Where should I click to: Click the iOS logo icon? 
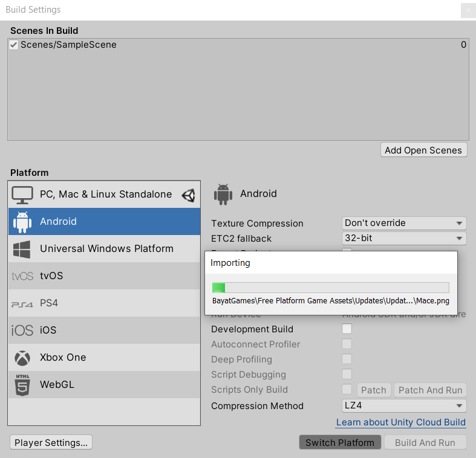click(x=22, y=331)
